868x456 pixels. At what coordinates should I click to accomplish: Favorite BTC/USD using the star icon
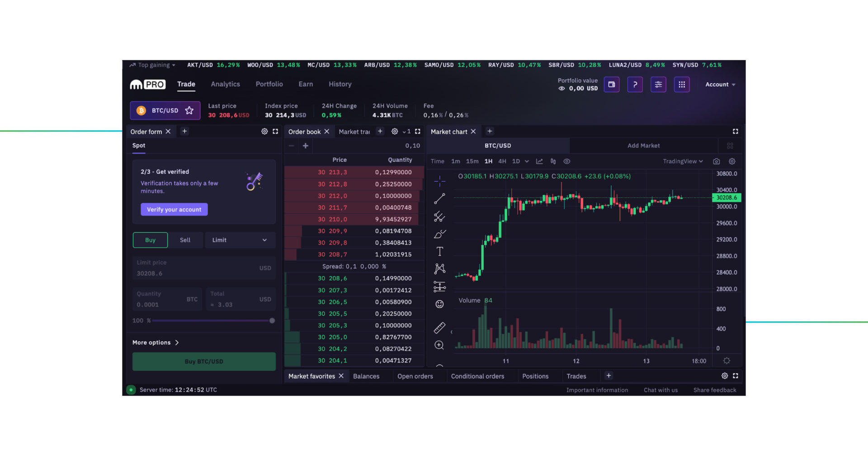[x=189, y=110]
